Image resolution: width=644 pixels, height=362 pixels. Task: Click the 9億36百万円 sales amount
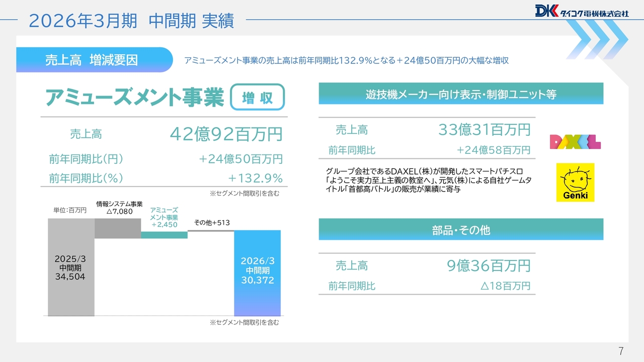coord(489,265)
